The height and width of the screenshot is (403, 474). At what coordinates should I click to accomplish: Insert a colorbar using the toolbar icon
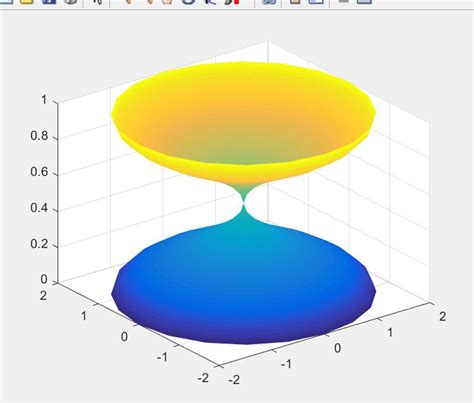point(295,1)
